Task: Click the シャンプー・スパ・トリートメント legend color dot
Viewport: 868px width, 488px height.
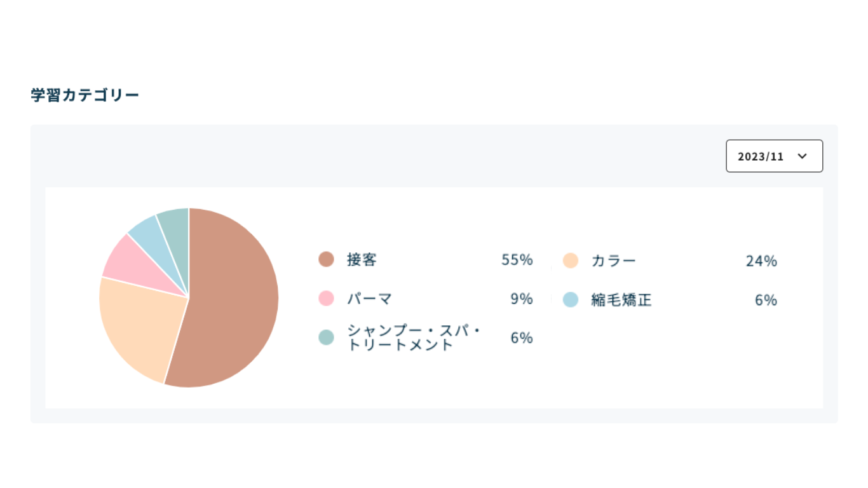Action: tap(325, 337)
